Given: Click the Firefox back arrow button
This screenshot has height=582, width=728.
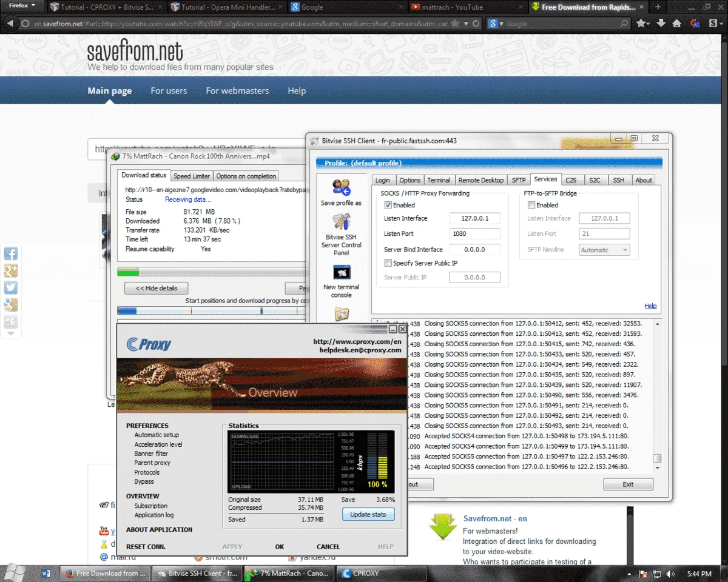Looking at the screenshot, I should click(x=10, y=24).
